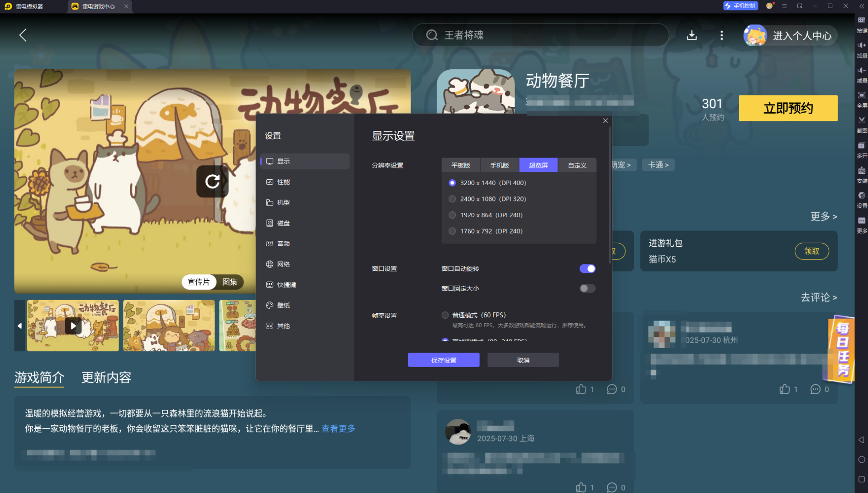Open the three-dot more options menu
This screenshot has height=493, width=868.
(x=721, y=35)
